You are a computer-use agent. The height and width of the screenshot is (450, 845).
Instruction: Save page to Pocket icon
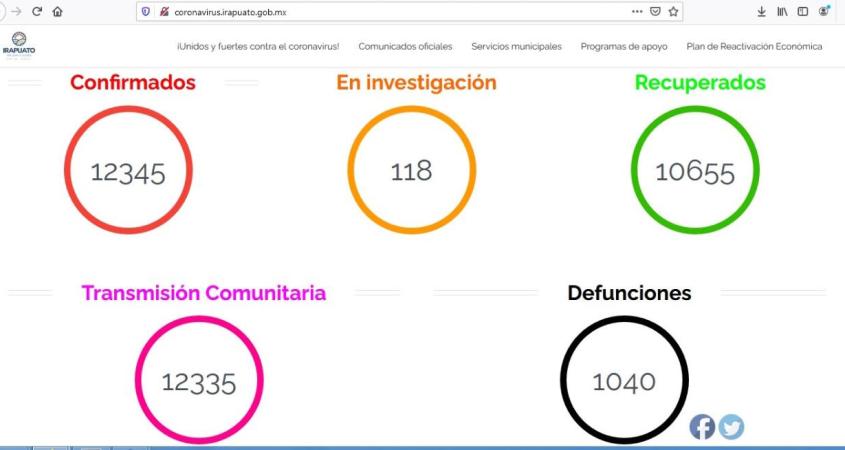point(656,11)
